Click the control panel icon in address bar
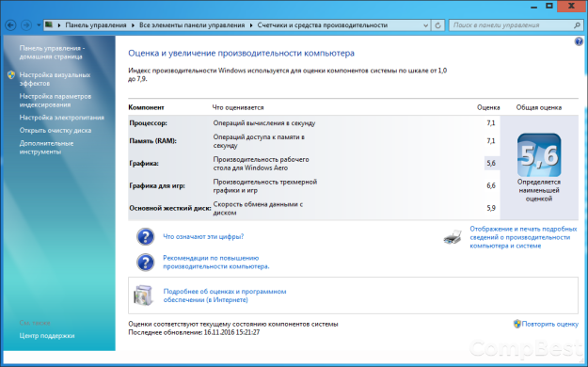 click(x=49, y=24)
